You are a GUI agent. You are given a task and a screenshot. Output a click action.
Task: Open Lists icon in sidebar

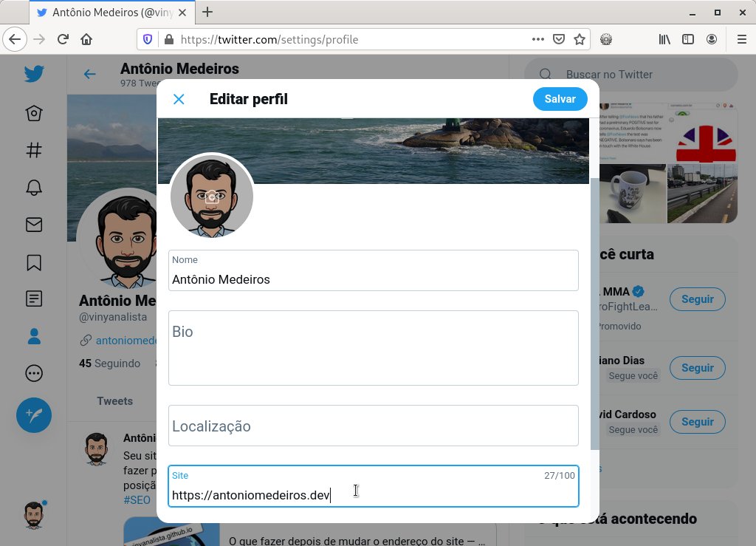tap(34, 299)
